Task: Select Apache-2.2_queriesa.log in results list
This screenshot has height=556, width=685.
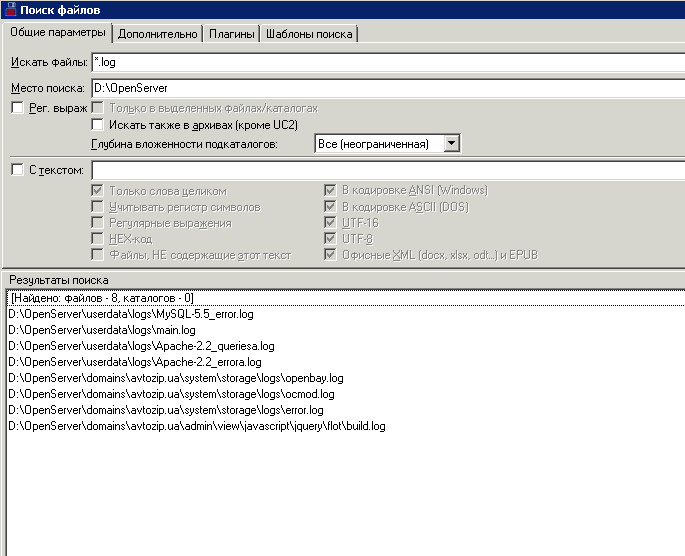Action: point(140,346)
